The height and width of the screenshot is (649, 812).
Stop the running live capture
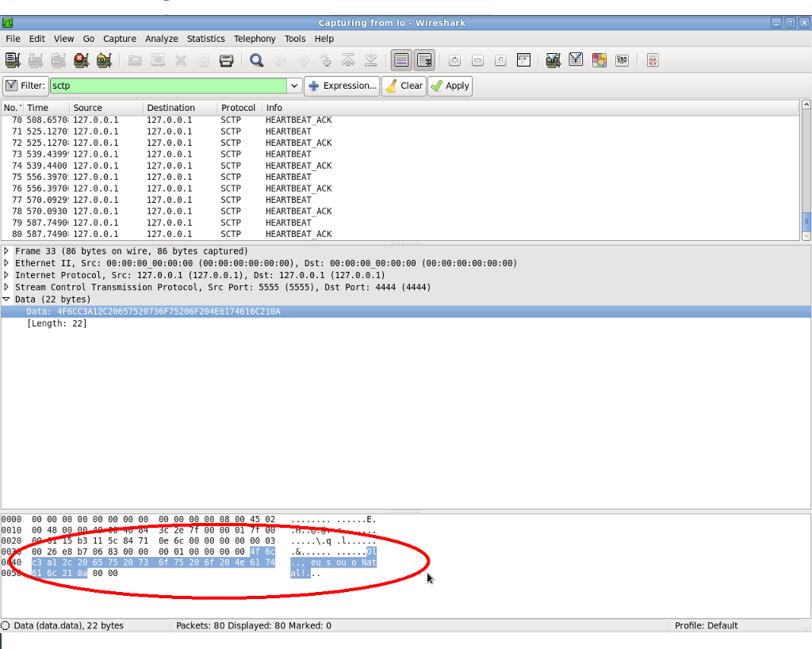[x=81, y=60]
